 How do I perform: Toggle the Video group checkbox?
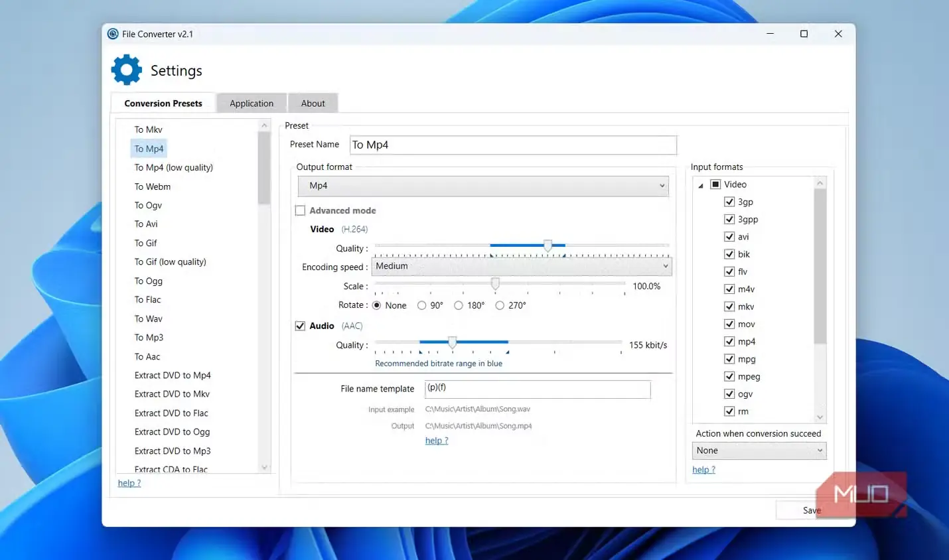pos(715,184)
